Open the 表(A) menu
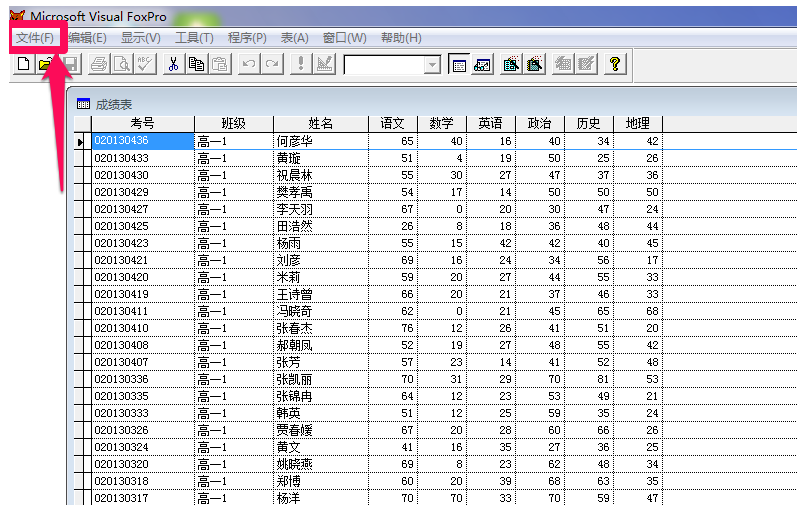This screenshot has height=505, width=797. point(294,38)
